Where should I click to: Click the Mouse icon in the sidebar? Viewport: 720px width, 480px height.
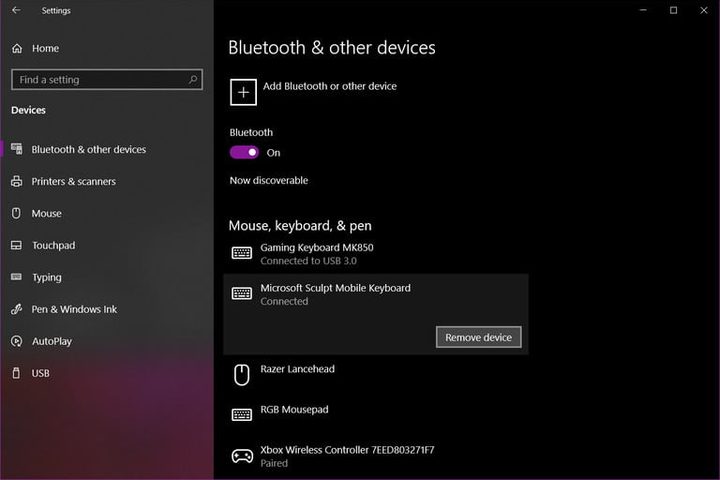coord(16,213)
